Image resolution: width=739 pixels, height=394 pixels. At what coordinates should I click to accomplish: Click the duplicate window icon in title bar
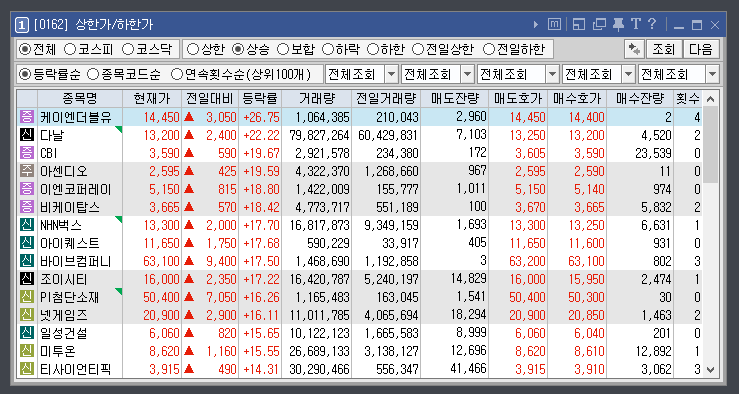click(599, 25)
